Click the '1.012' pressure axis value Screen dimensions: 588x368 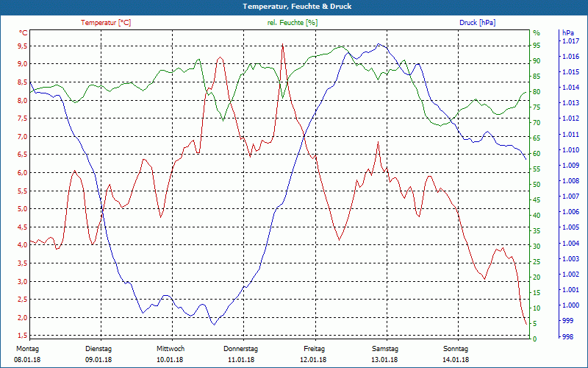[x=570, y=118]
